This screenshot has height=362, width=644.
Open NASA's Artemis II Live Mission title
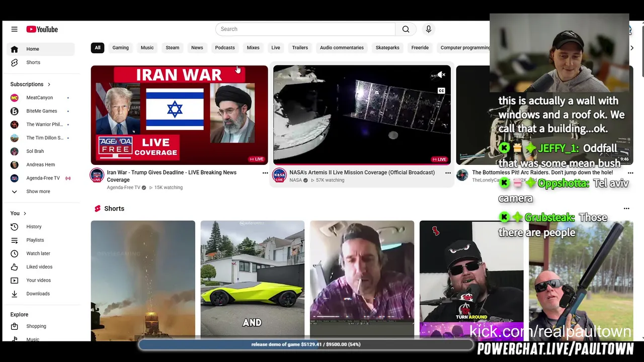click(362, 172)
